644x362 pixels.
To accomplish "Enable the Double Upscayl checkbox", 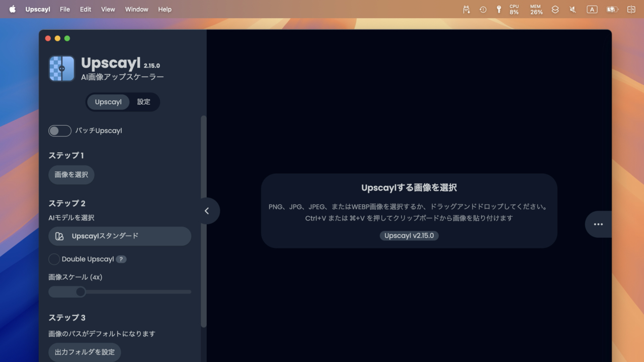I will [54, 259].
